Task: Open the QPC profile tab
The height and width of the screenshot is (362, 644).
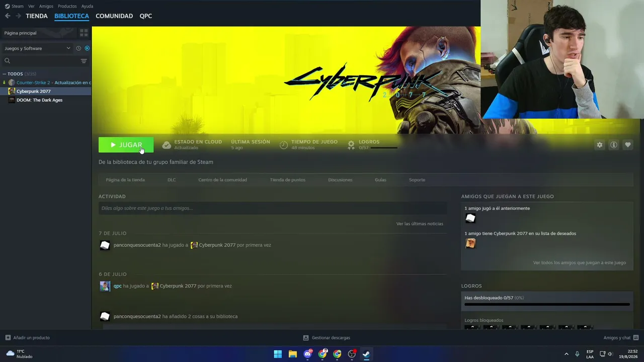Action: (146, 16)
